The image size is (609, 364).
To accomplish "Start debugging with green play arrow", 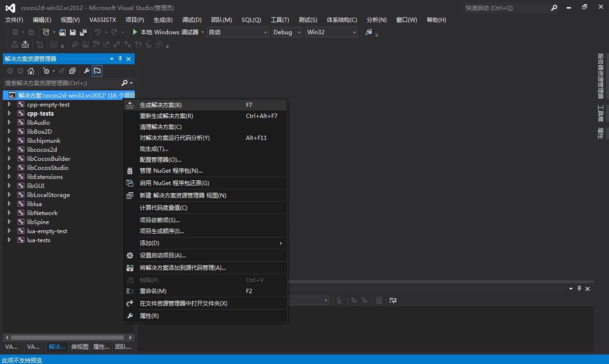I will point(135,32).
